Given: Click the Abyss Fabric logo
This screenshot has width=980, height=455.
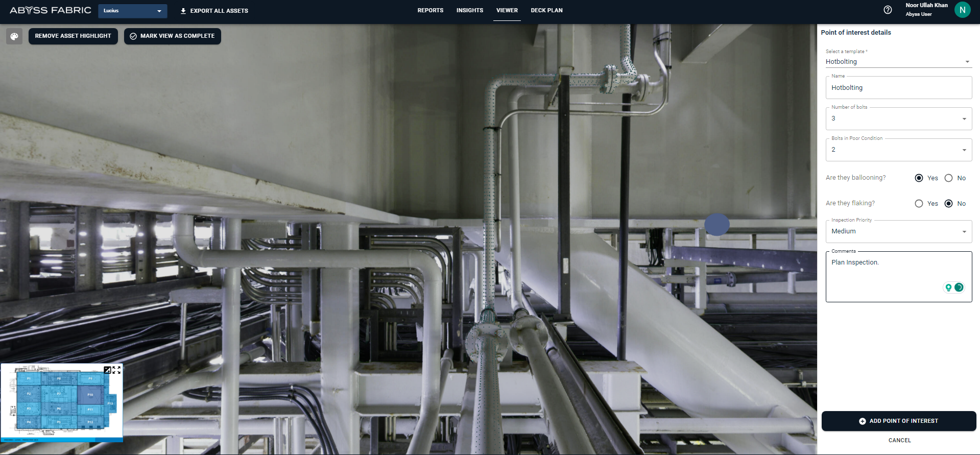Looking at the screenshot, I should pos(50,10).
